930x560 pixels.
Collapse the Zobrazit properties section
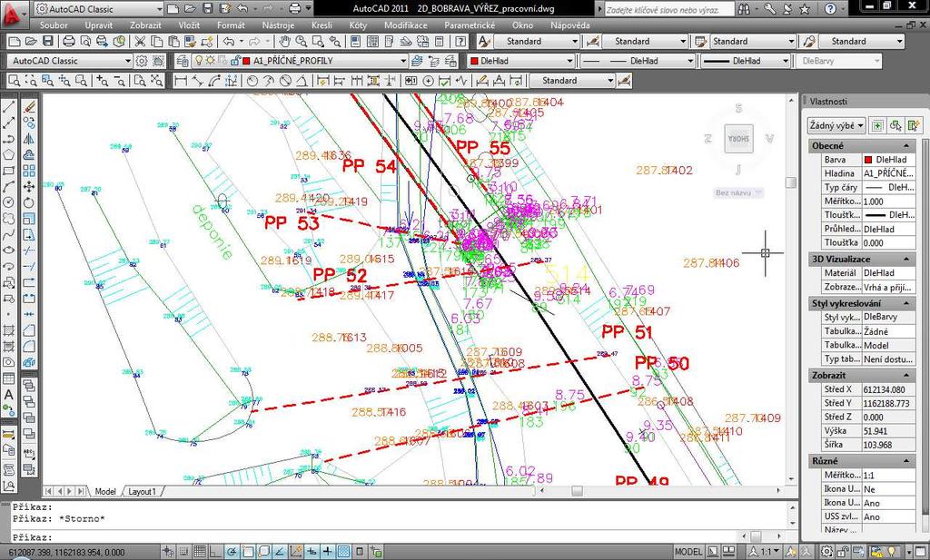906,375
